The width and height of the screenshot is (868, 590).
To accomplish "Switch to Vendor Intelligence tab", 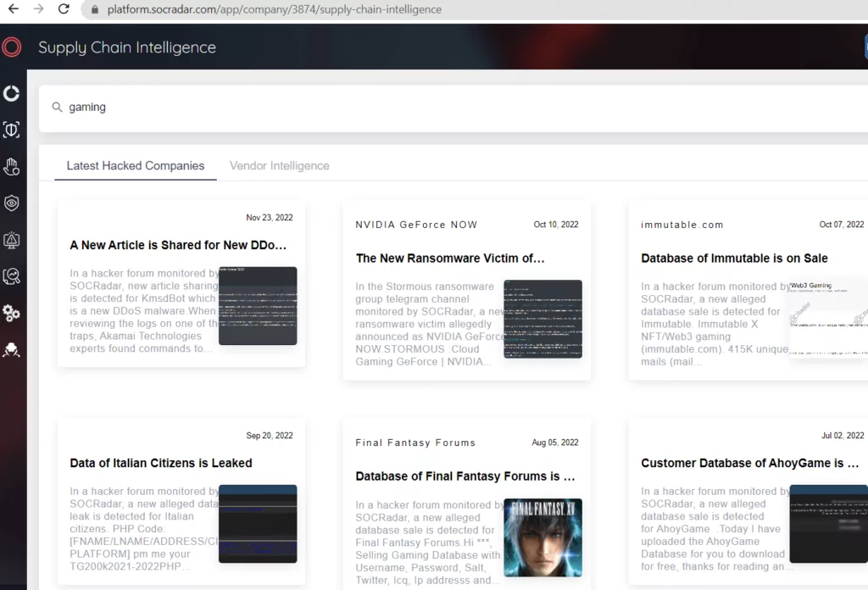I will (x=280, y=165).
